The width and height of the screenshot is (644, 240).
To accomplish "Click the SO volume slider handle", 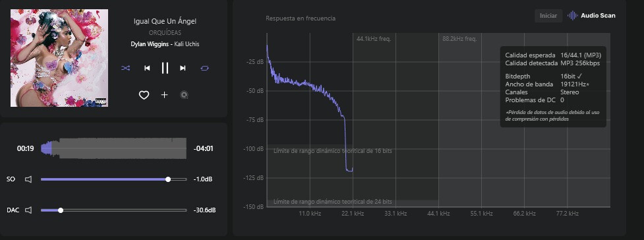I will (168, 179).
